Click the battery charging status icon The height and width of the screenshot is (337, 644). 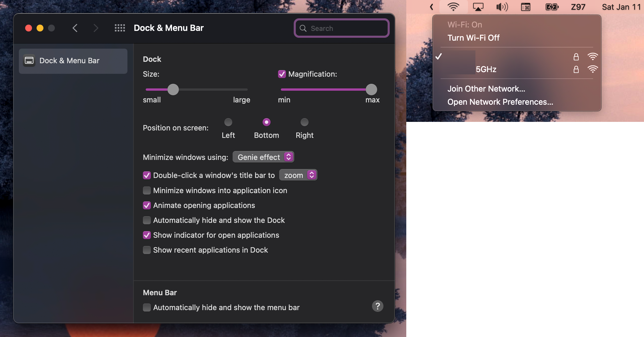(552, 7)
